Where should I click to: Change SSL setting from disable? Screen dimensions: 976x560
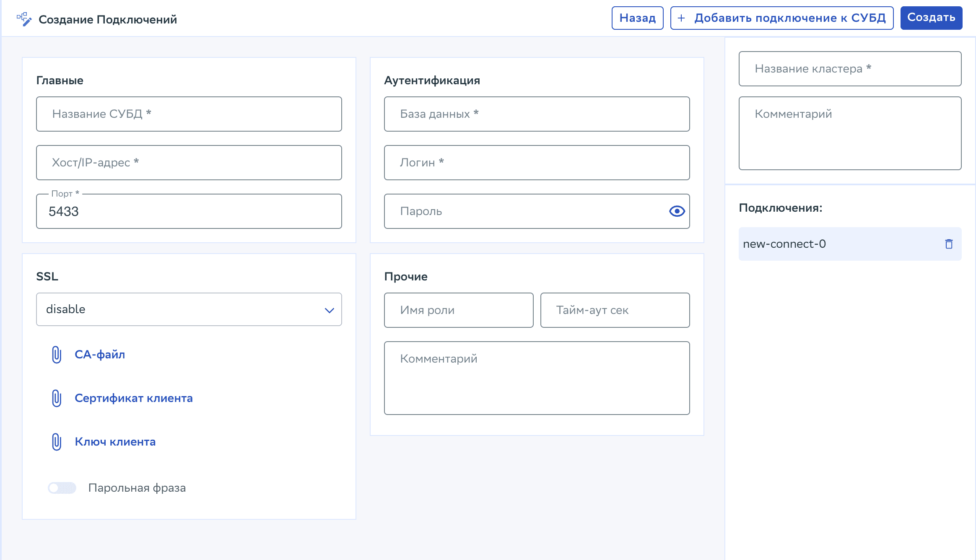(x=189, y=309)
